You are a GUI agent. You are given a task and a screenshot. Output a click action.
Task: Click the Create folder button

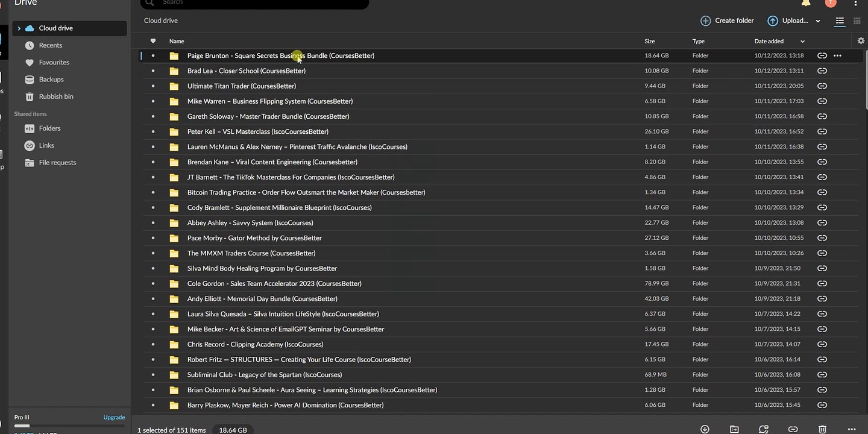[727, 20]
